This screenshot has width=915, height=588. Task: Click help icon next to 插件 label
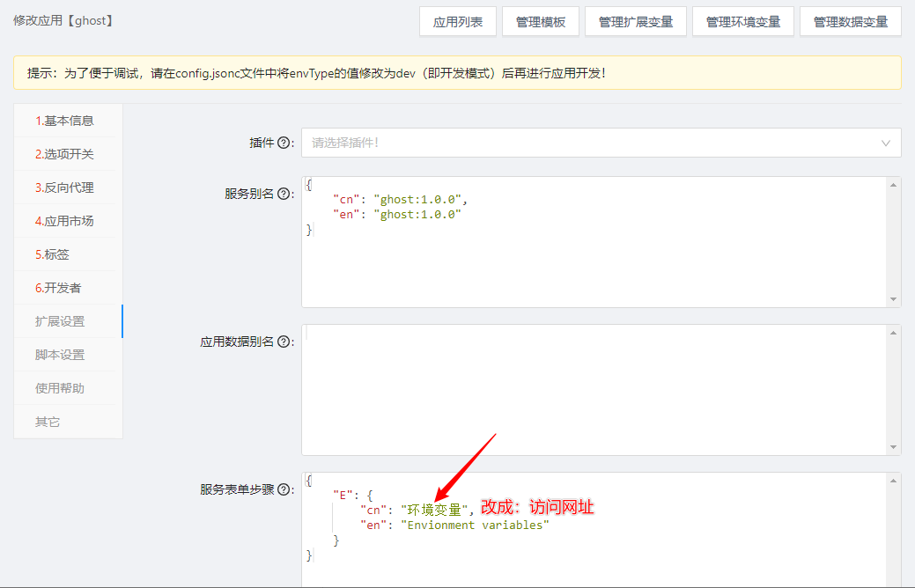[284, 143]
